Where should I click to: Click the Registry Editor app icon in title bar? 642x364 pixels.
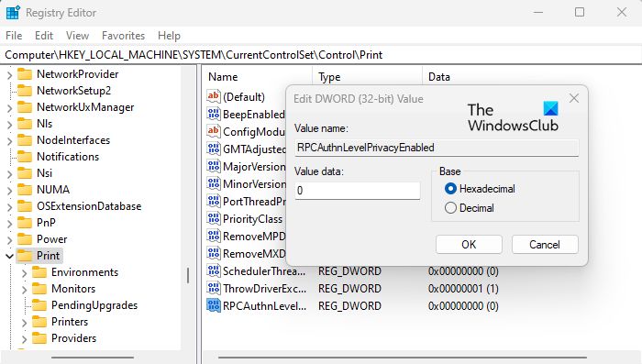[x=13, y=13]
